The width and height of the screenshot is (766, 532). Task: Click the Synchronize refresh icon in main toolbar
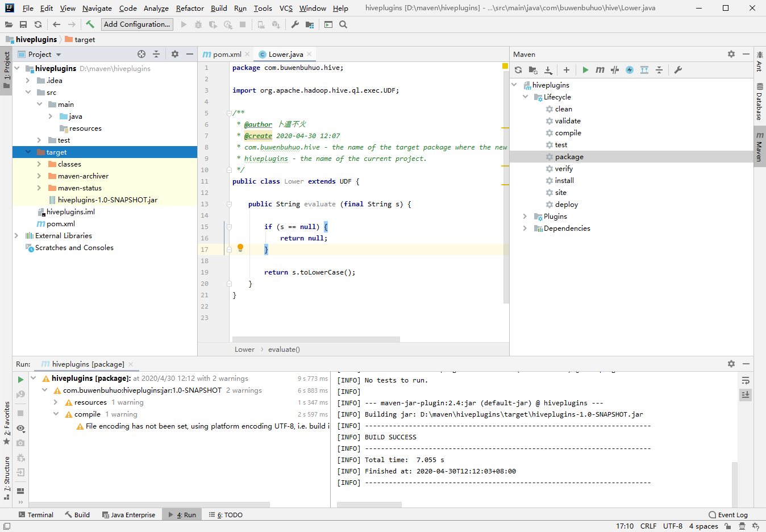[38, 24]
